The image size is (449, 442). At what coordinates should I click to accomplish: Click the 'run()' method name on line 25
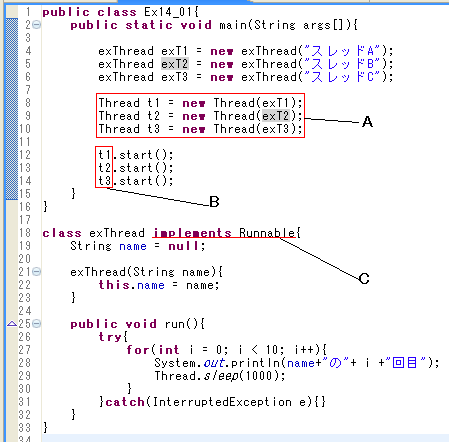tap(182, 324)
